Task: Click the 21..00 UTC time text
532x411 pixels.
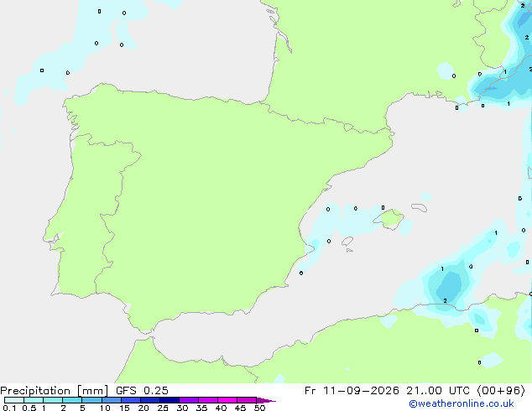Action: [438, 391]
